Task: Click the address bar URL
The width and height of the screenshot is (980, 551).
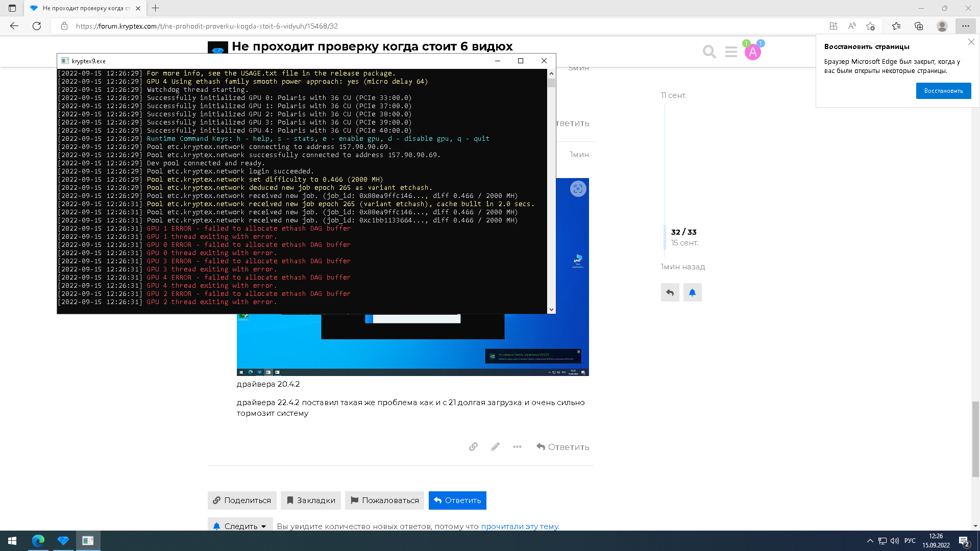Action: (207, 26)
